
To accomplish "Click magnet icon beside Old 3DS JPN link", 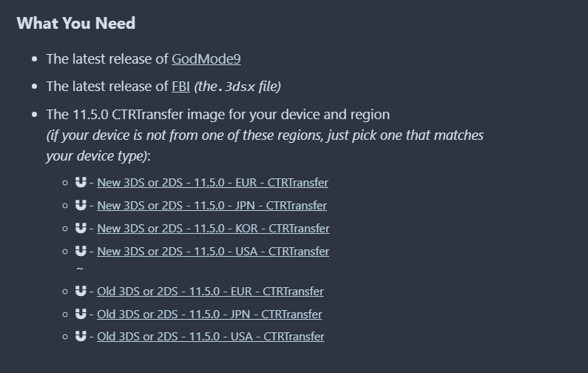I will coord(81,314).
